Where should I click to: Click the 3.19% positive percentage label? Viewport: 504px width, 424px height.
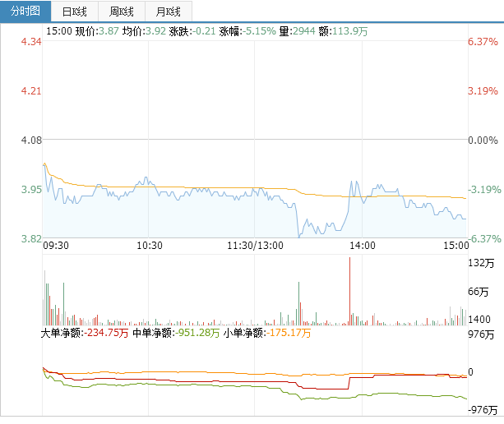coord(483,91)
